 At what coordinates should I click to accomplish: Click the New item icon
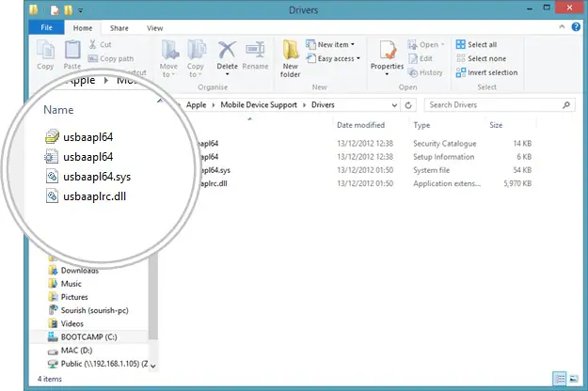pyautogui.click(x=310, y=44)
